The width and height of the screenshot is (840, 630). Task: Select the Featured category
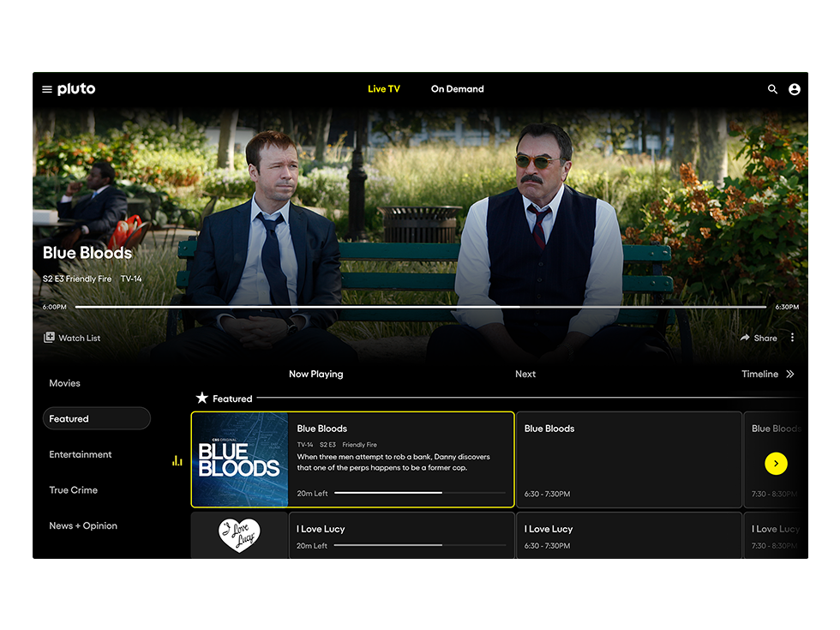tap(96, 418)
